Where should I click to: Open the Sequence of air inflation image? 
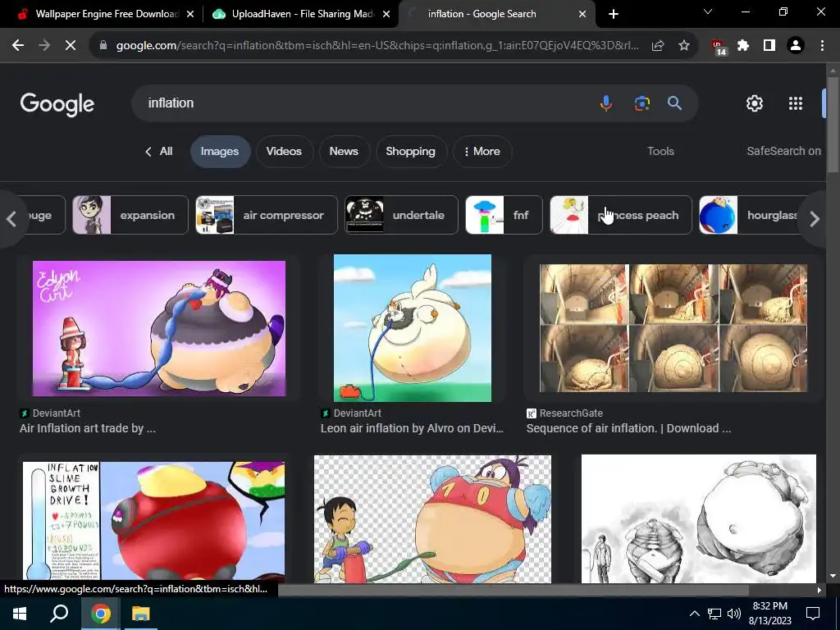[673, 328]
